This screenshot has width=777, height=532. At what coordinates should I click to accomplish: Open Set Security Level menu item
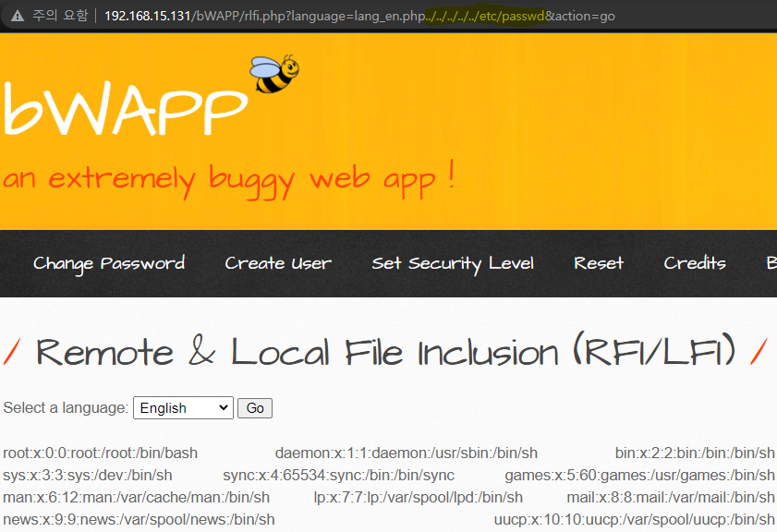click(453, 263)
